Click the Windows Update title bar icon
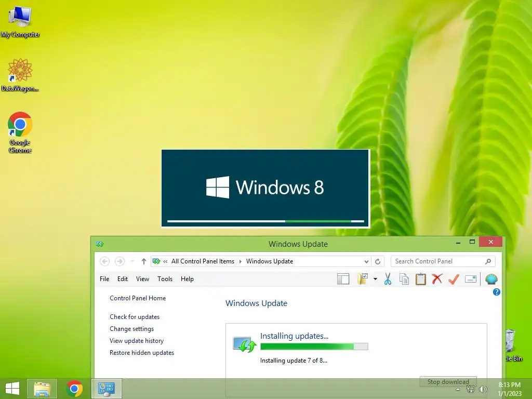The height and width of the screenshot is (399, 532). (x=99, y=244)
